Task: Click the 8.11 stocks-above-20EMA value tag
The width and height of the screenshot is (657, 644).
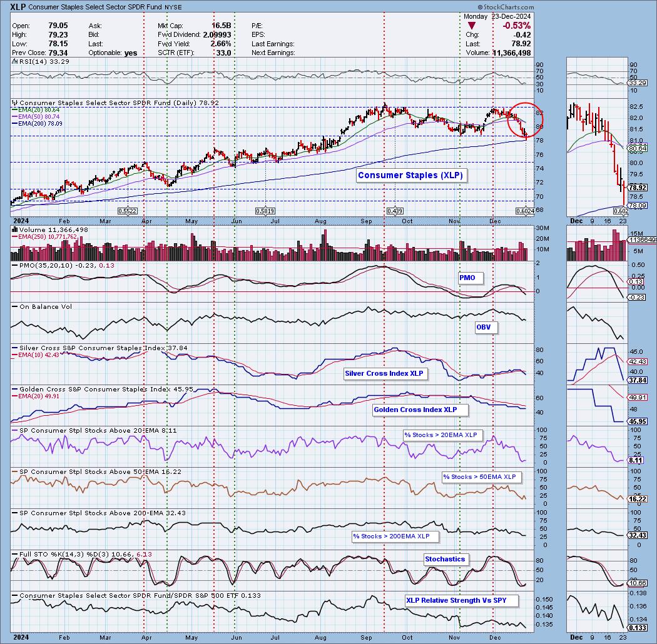Action: pyautogui.click(x=636, y=461)
